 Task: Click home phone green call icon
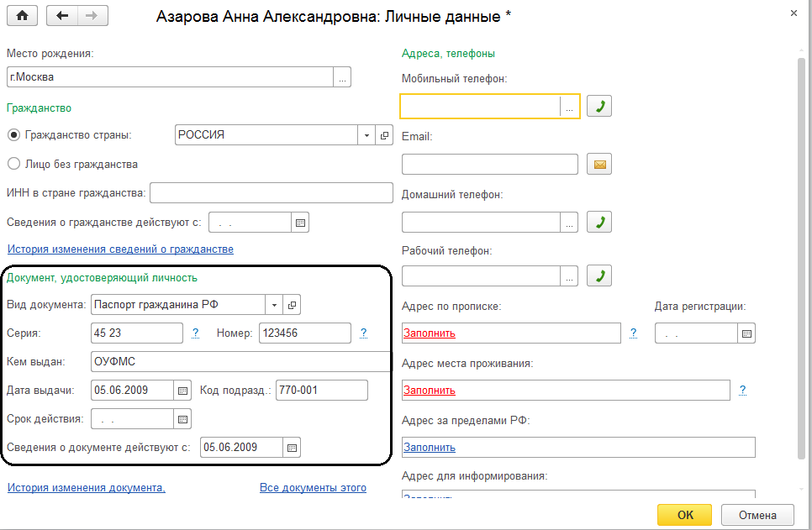(x=598, y=222)
